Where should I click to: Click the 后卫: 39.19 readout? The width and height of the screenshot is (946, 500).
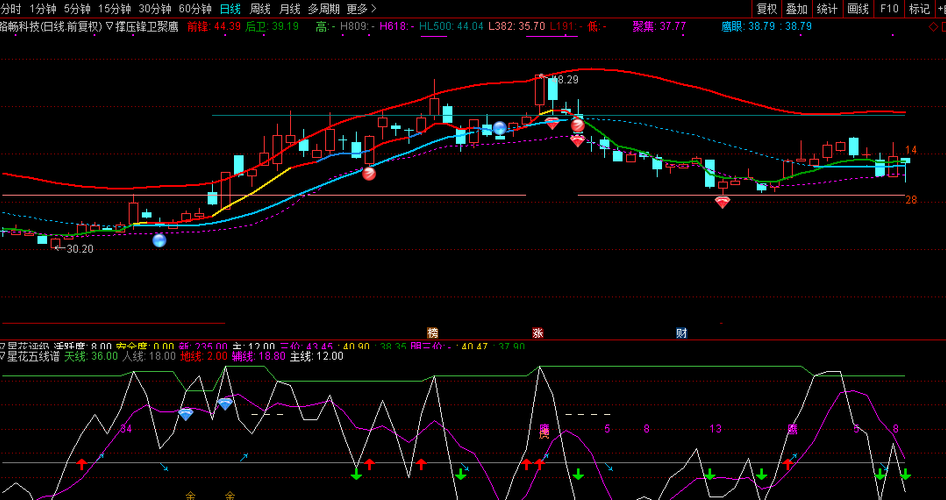click(x=272, y=27)
